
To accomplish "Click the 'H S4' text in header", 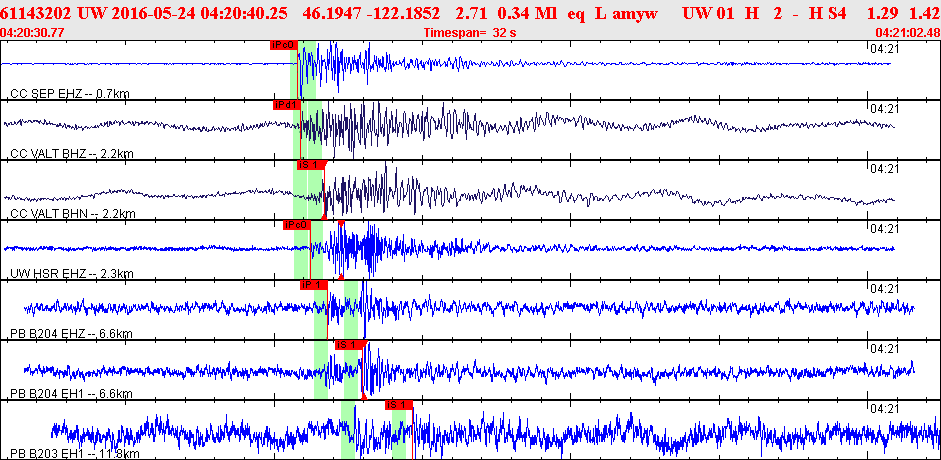I will click(829, 13).
